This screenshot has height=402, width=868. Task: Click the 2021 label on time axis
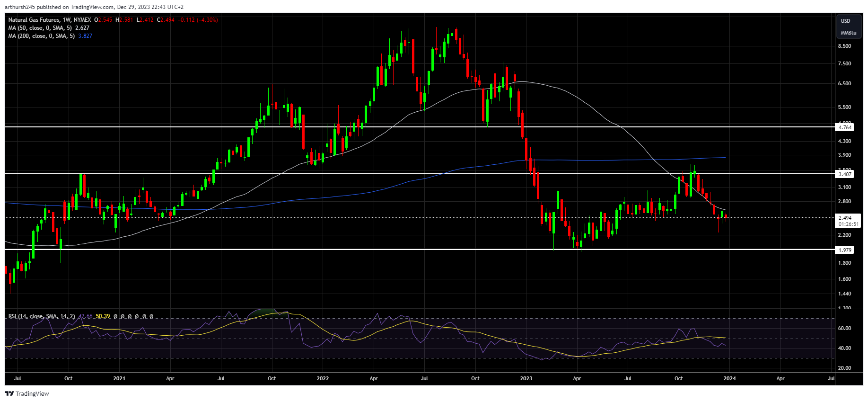coord(119,378)
